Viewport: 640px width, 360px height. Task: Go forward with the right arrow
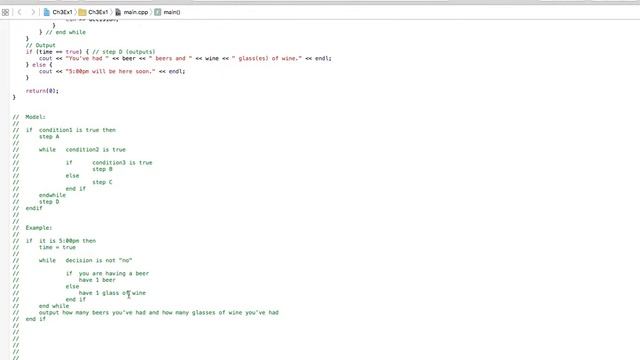coord(33,12)
